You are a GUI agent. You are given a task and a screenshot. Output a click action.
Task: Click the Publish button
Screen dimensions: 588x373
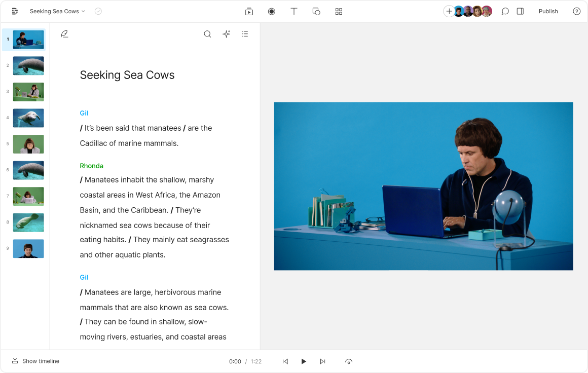point(548,11)
